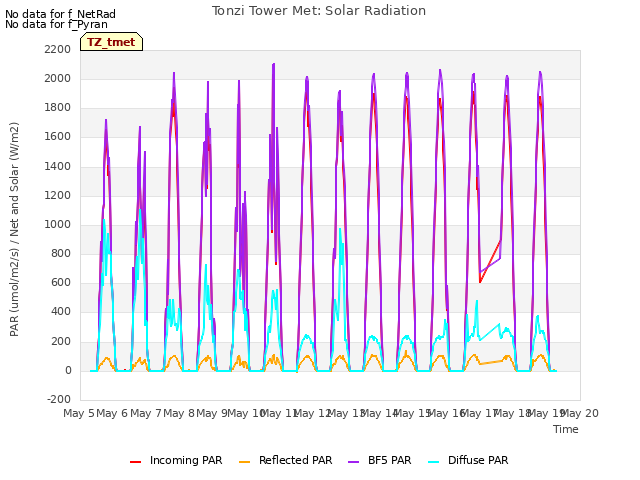Click the BF5 PAR purple legend swatch

click(x=353, y=462)
